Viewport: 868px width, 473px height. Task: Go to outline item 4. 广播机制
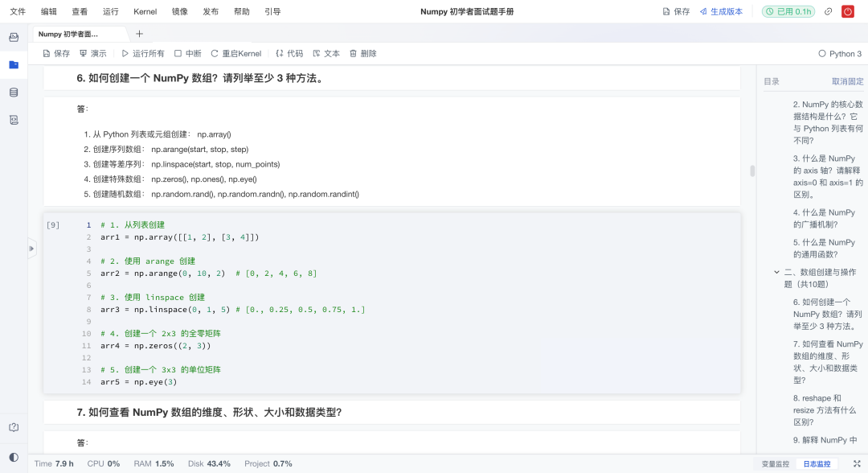click(824, 218)
